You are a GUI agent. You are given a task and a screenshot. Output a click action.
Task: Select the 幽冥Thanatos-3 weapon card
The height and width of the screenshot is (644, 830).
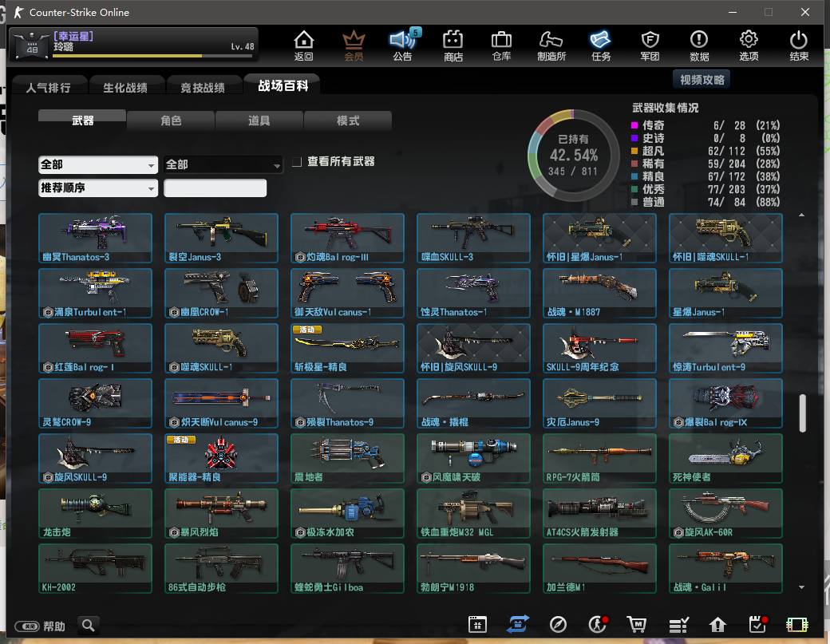tap(95, 238)
